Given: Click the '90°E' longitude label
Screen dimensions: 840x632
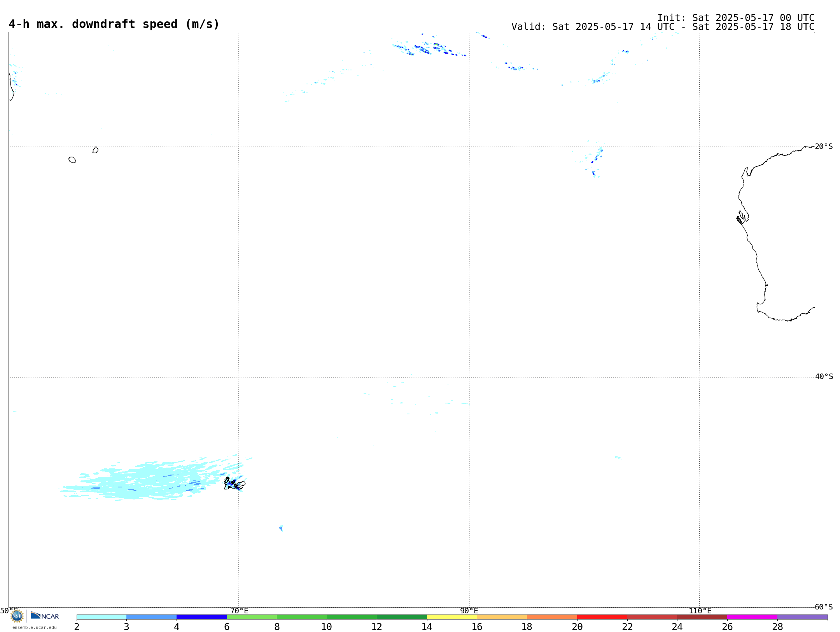Looking at the screenshot, I should point(469,611).
